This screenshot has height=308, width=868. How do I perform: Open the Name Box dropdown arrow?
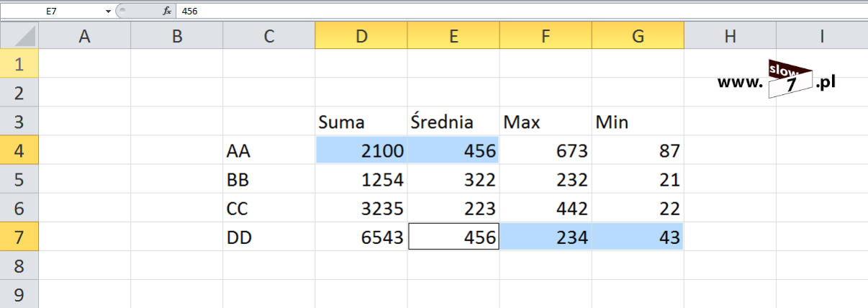pyautogui.click(x=108, y=12)
